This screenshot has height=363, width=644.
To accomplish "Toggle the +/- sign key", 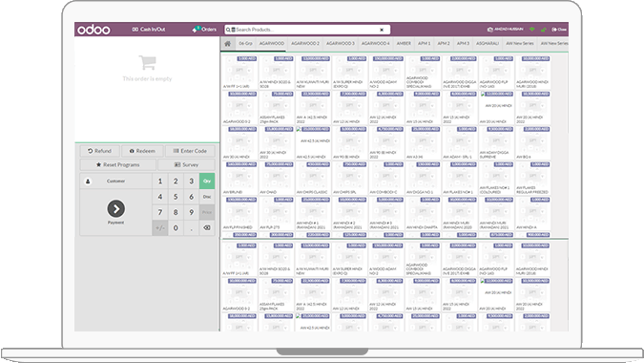I will 160,227.
